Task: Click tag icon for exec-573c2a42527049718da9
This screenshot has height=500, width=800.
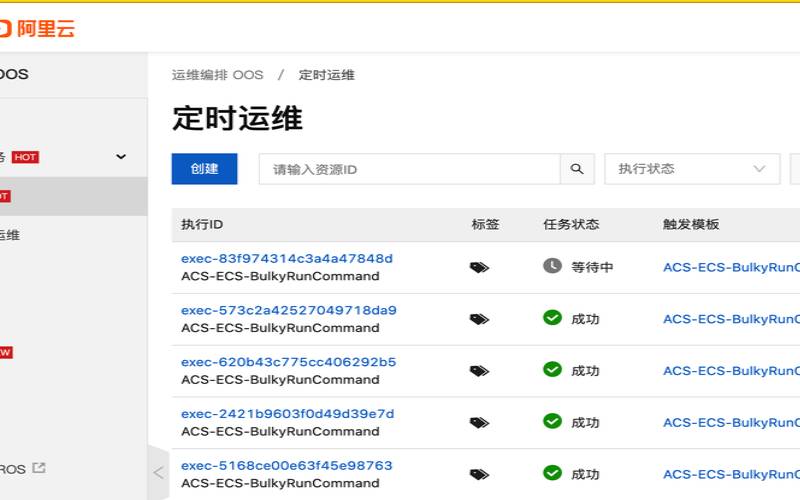Action: (479, 319)
